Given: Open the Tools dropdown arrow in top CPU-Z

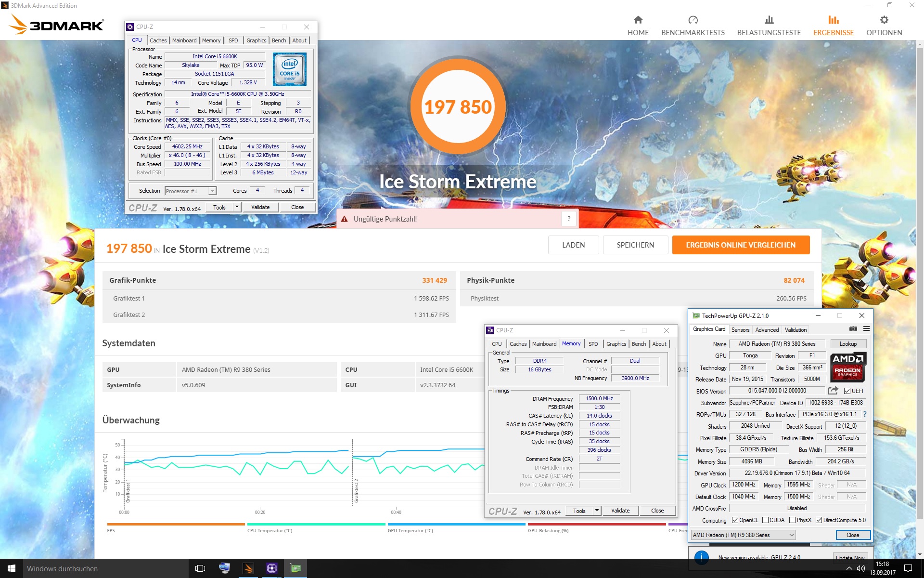Looking at the screenshot, I should (237, 207).
